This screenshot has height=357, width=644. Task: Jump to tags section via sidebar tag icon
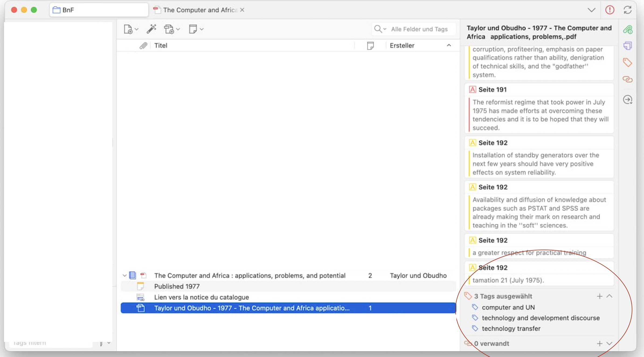click(x=628, y=62)
